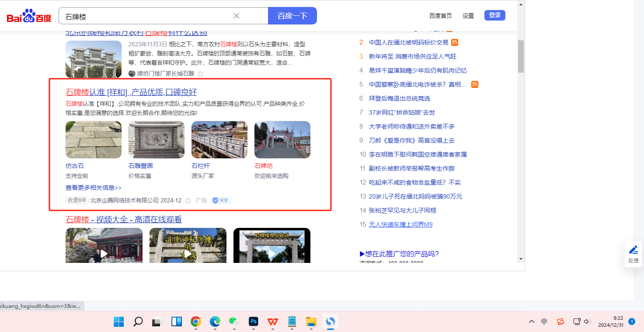Click the 保障 shield badge on the ad

[x=221, y=200]
